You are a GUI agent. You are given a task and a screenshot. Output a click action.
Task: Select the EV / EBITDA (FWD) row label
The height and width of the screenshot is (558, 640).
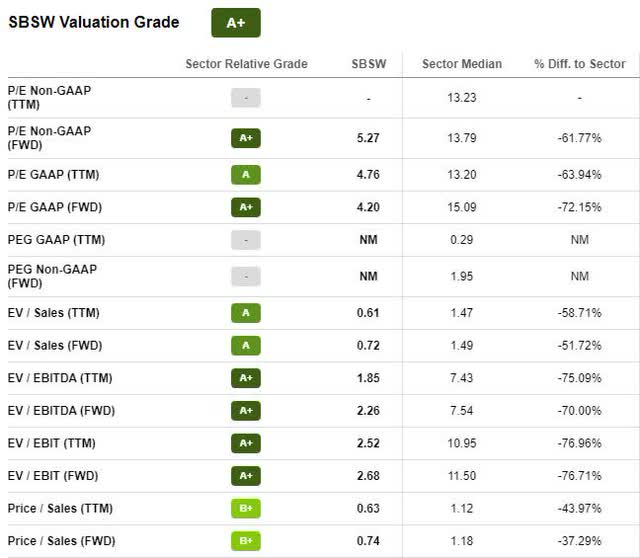61,411
